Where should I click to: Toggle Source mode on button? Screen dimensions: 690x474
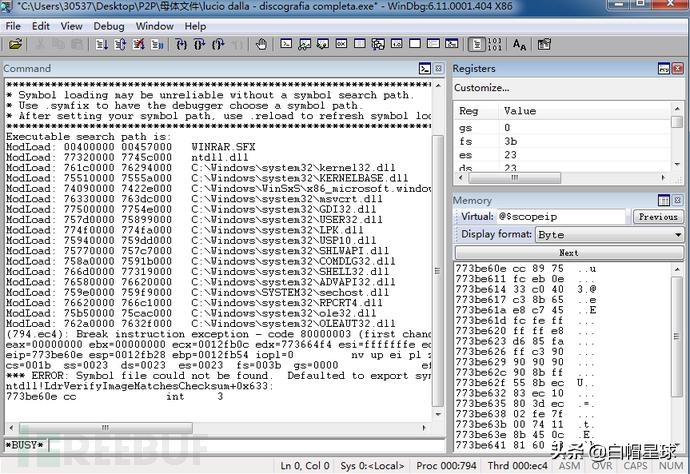(477, 44)
